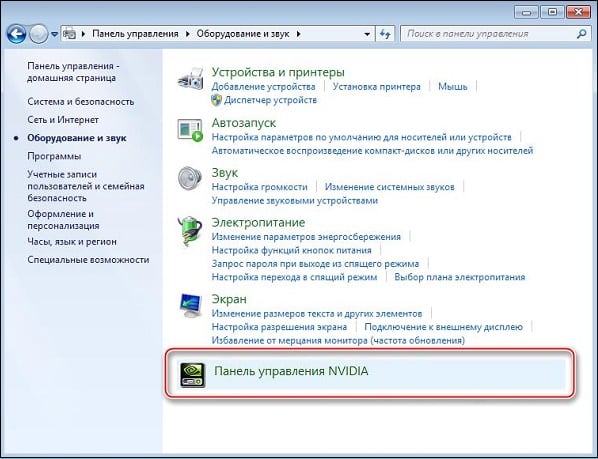Open Устройства и принтеры heading
598x459 pixels.
pos(278,72)
